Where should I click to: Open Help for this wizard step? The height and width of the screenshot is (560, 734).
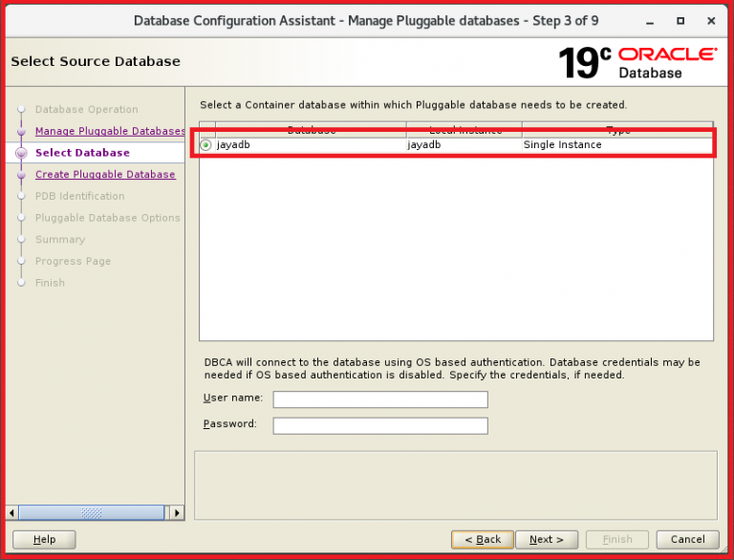pos(44,539)
